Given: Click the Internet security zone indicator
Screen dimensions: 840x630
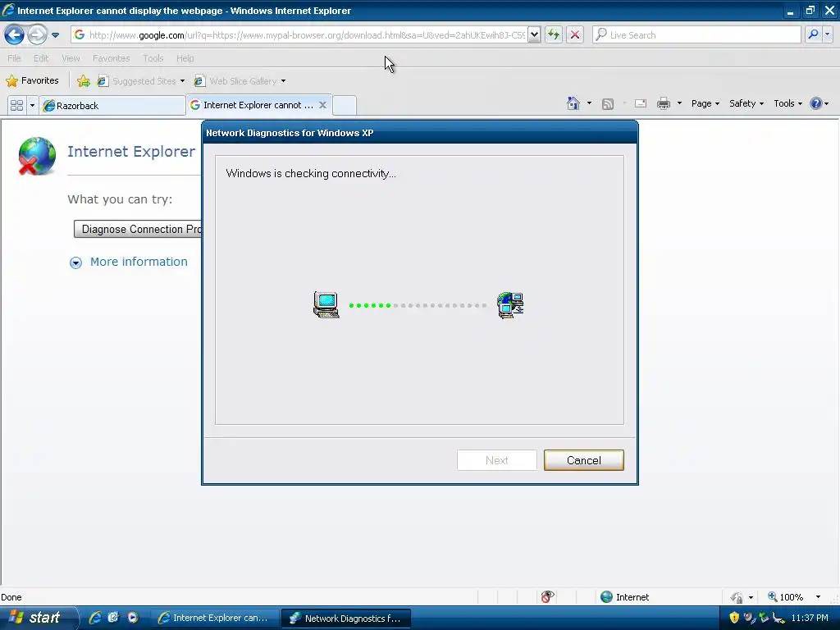Looking at the screenshot, I should click(x=624, y=597).
